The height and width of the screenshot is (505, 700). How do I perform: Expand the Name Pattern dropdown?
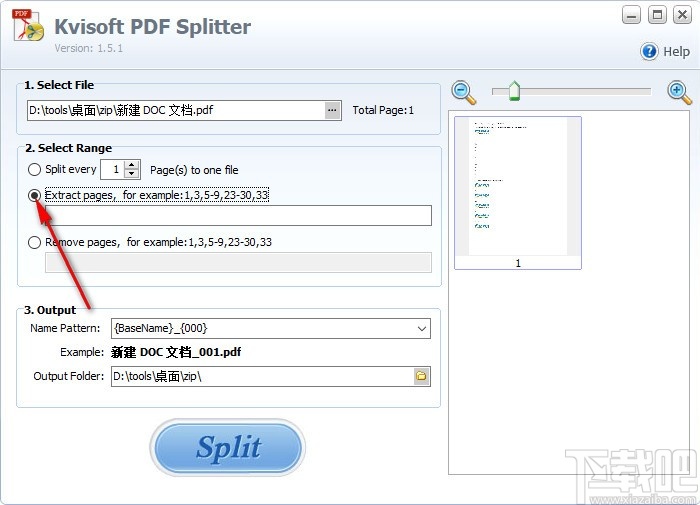pos(421,329)
